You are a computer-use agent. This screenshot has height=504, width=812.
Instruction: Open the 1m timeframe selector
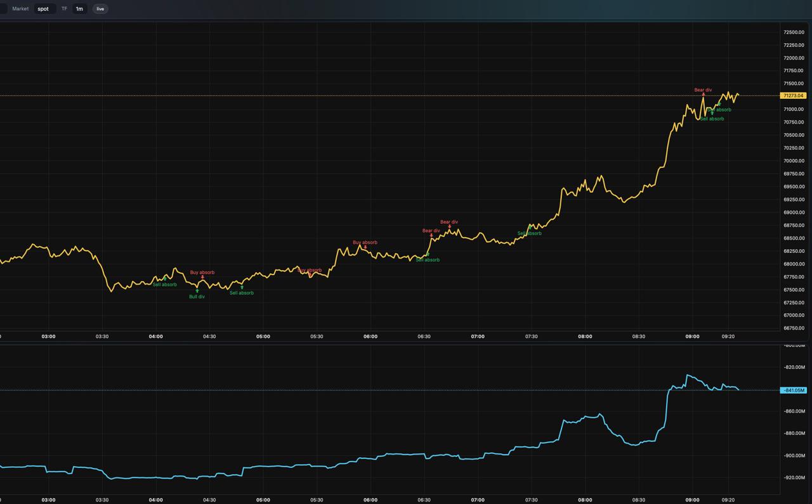pyautogui.click(x=79, y=9)
